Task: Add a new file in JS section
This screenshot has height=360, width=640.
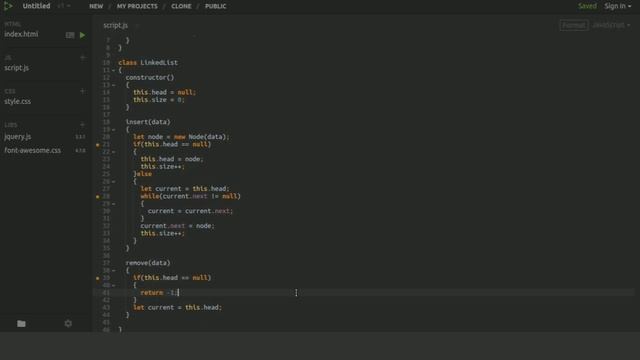Action: (82, 58)
